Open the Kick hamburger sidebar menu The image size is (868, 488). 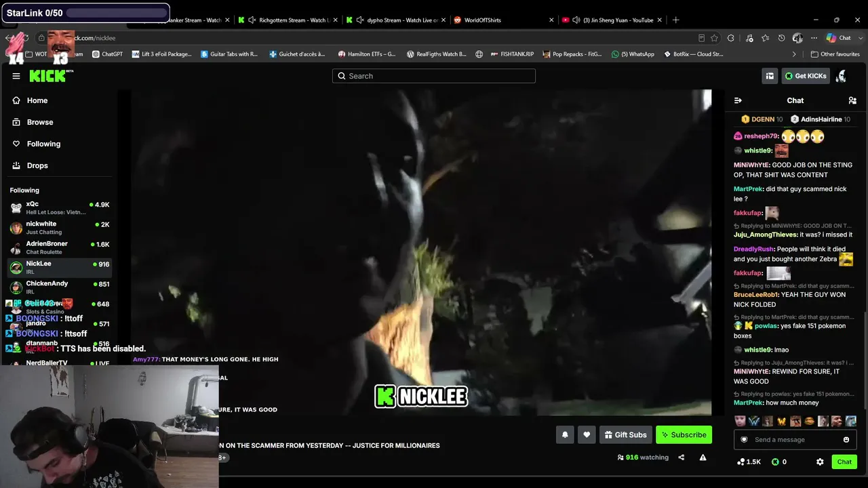(x=16, y=76)
